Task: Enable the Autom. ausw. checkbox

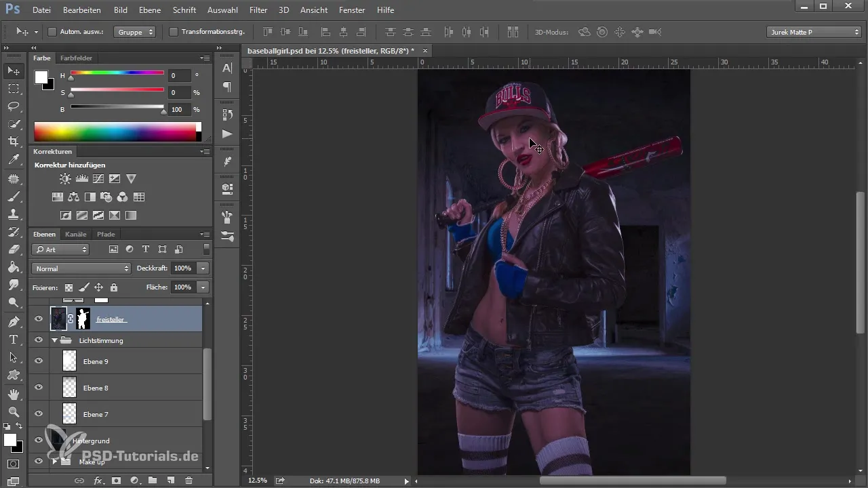Action: click(x=52, y=31)
